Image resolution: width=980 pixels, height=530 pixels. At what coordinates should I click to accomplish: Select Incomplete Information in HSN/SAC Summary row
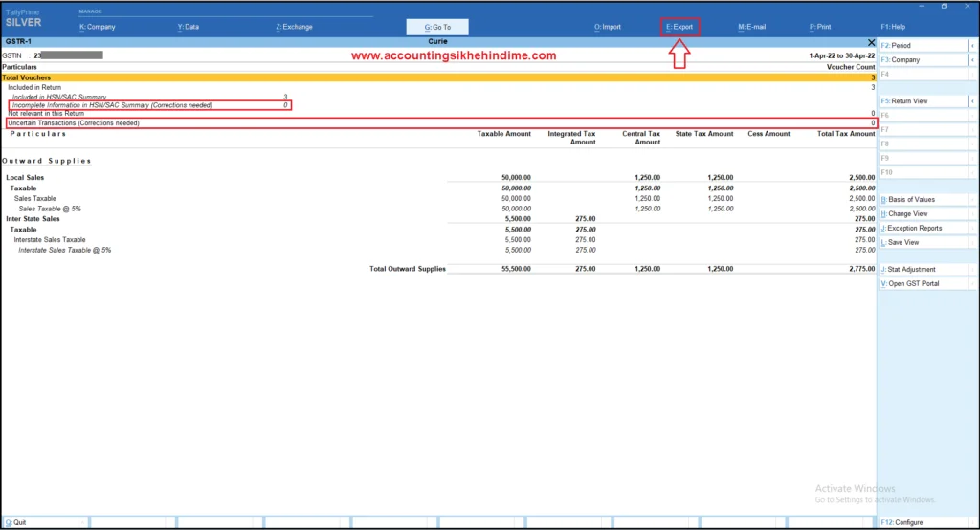pos(150,105)
